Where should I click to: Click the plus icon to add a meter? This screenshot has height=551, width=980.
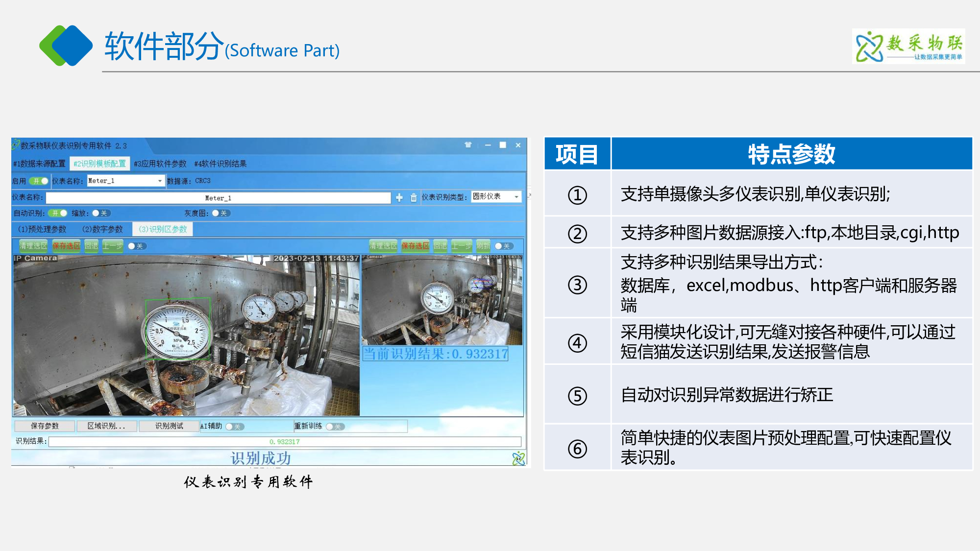(x=399, y=197)
